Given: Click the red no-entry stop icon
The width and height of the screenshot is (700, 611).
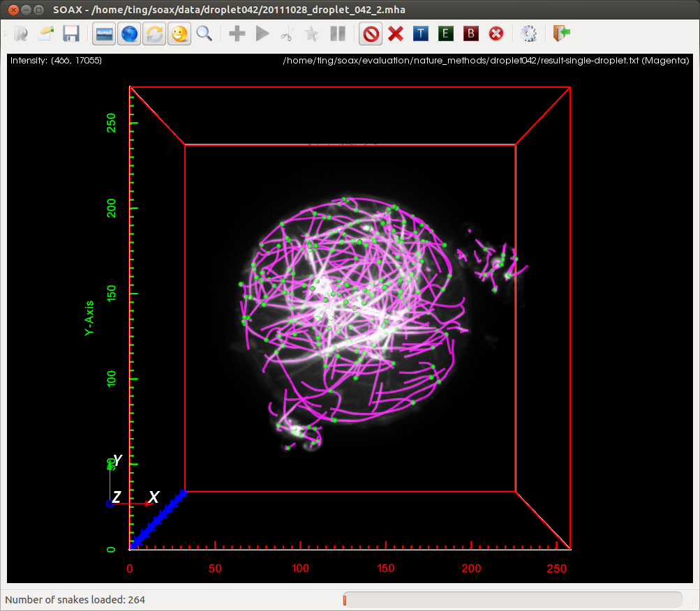Looking at the screenshot, I should point(371,33).
